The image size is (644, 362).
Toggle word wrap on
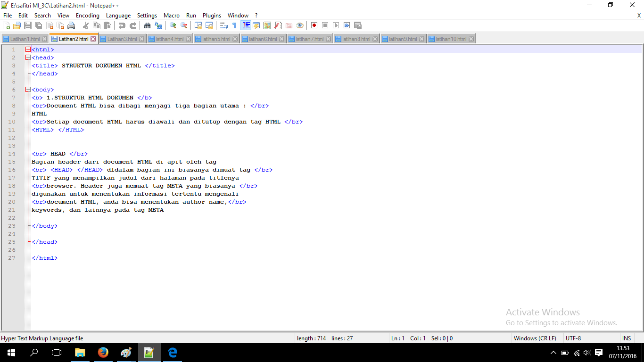pyautogui.click(x=224, y=25)
